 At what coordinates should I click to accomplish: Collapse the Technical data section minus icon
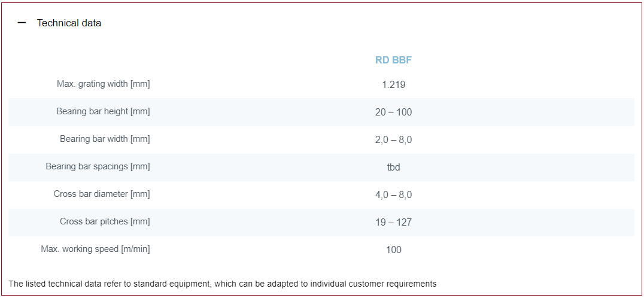pos(22,23)
